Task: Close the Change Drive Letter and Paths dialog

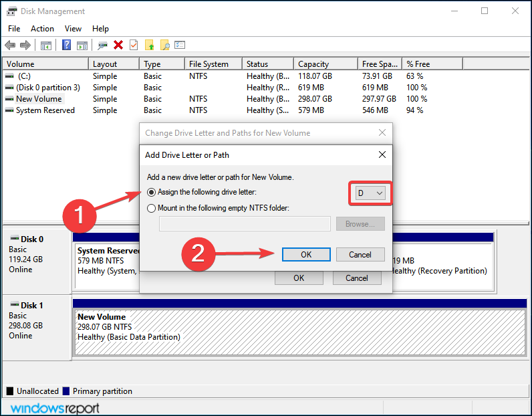Action: [x=382, y=133]
